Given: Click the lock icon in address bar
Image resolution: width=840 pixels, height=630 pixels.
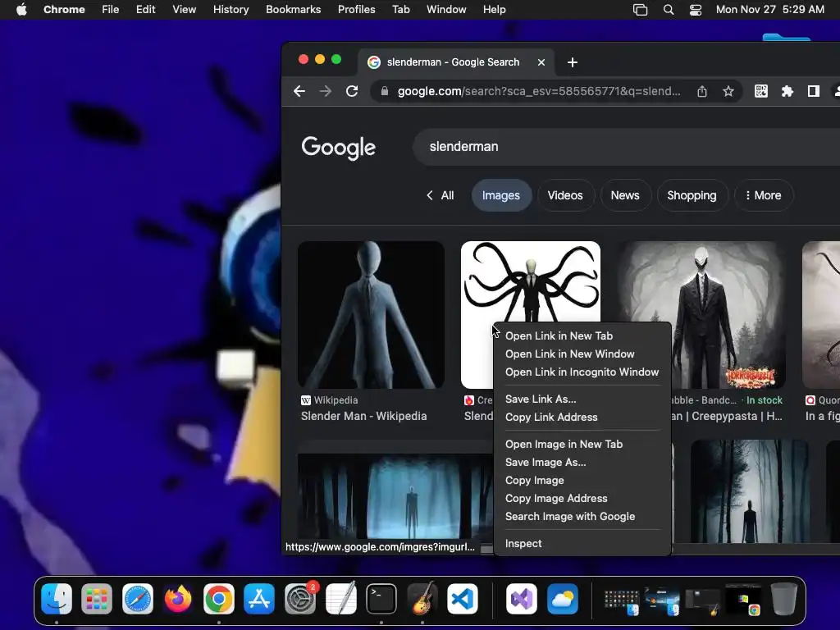Looking at the screenshot, I should pyautogui.click(x=384, y=92).
